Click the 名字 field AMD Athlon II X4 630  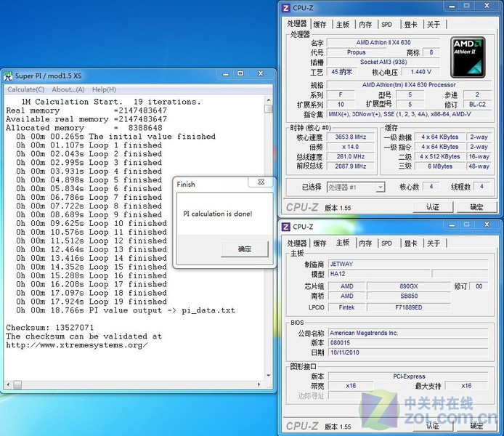coord(383,42)
